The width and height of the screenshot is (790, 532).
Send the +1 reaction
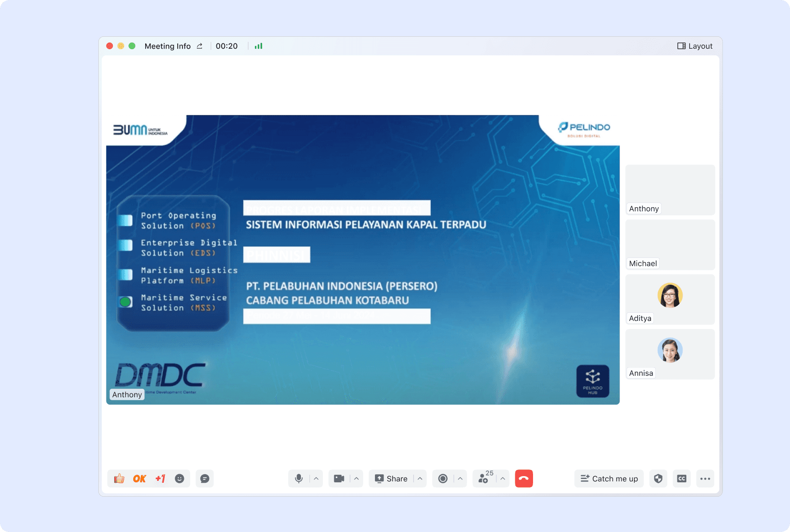(160, 479)
